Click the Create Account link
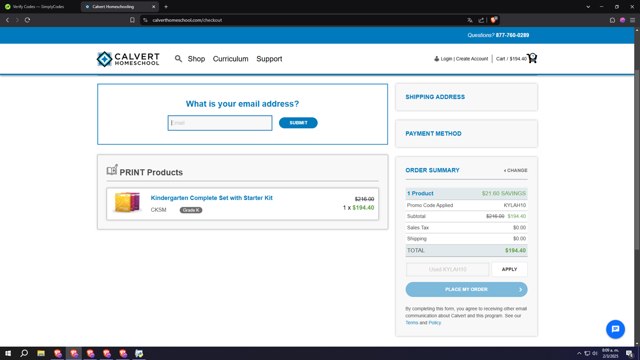The height and width of the screenshot is (360, 640). point(472,59)
